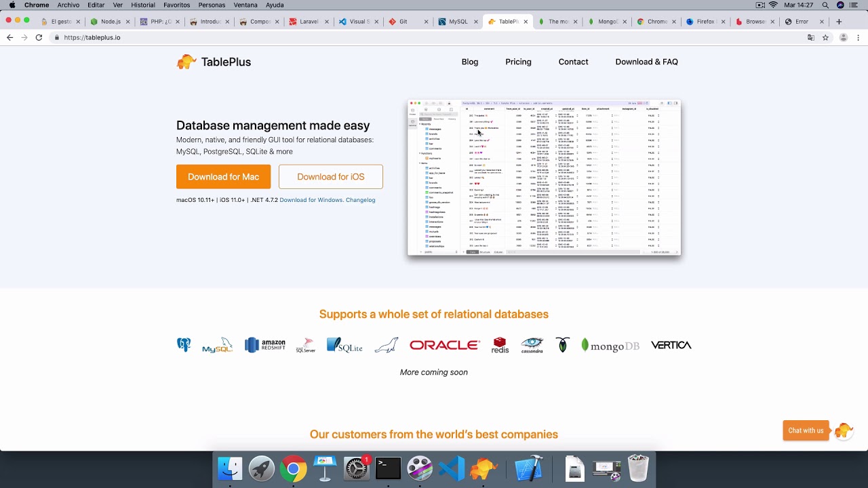Open Terminal from the Dock
Viewport: 868px width, 488px height.
[x=388, y=468]
